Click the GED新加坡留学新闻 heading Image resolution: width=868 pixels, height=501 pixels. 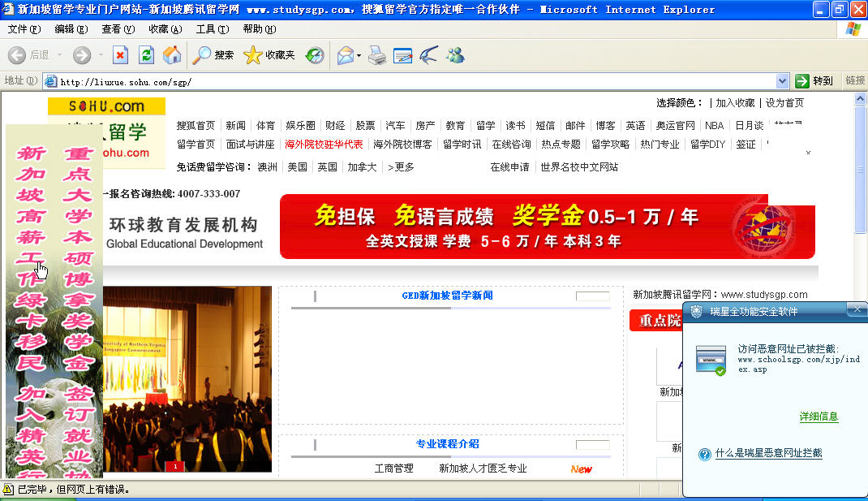[447, 296]
